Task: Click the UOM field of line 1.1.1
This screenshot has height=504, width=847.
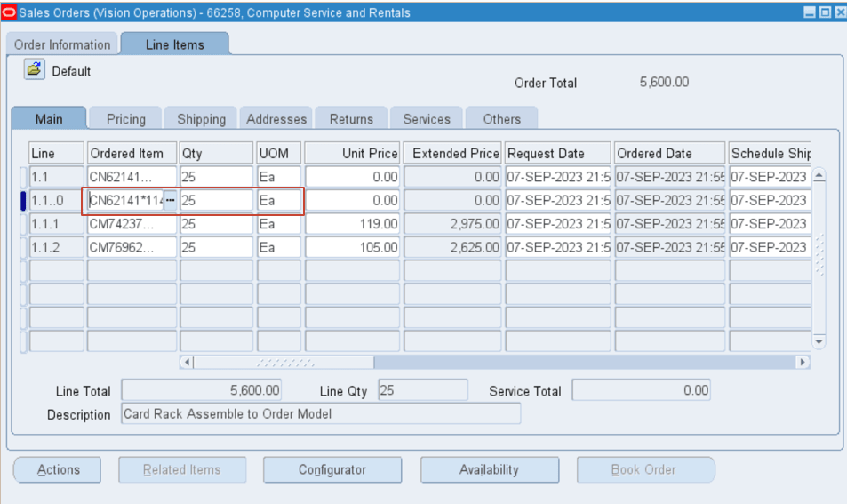Action: point(279,224)
